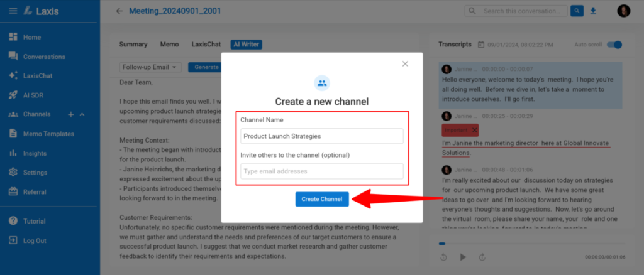Collapse the Channels section chevron

coord(82,114)
